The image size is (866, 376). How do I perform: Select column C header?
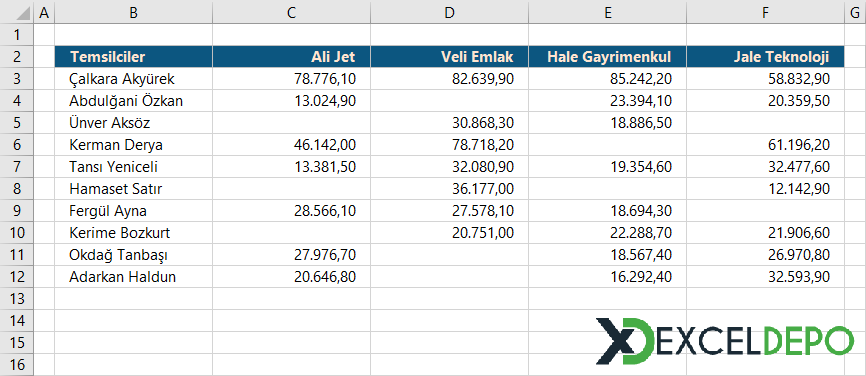292,13
